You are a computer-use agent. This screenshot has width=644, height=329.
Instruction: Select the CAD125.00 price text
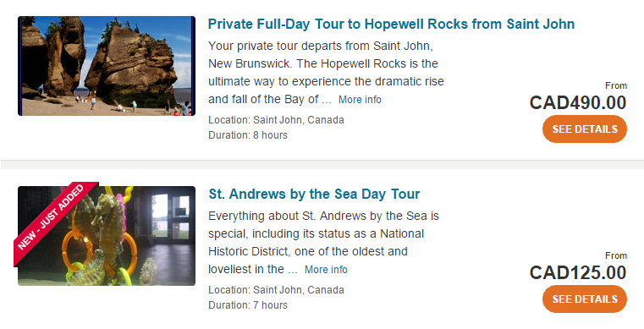click(578, 272)
